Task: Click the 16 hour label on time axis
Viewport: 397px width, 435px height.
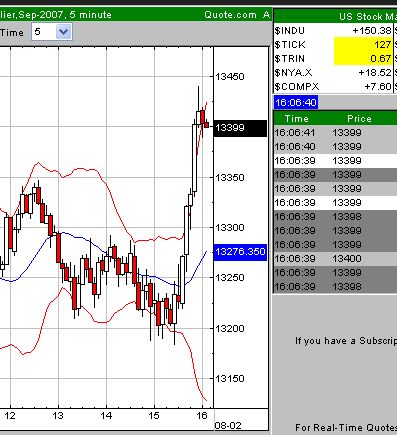Action: point(202,416)
